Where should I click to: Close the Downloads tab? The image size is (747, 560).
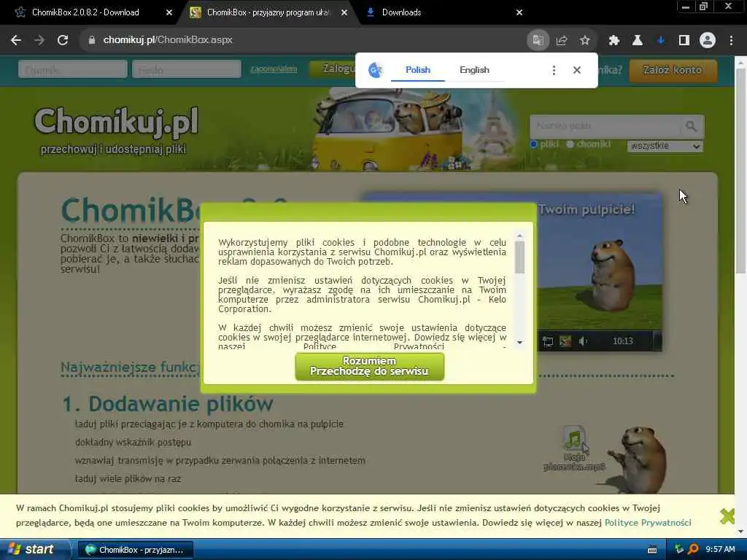click(x=519, y=12)
